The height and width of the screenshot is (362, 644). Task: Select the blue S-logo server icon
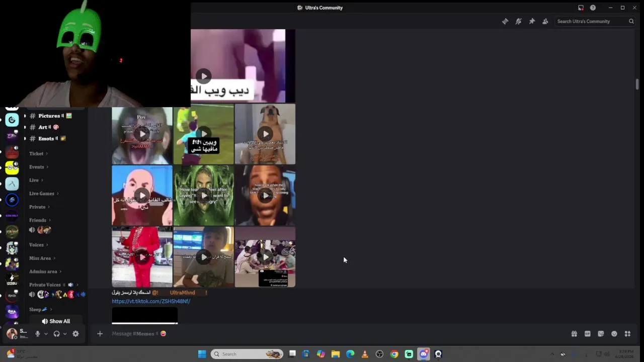point(12,200)
